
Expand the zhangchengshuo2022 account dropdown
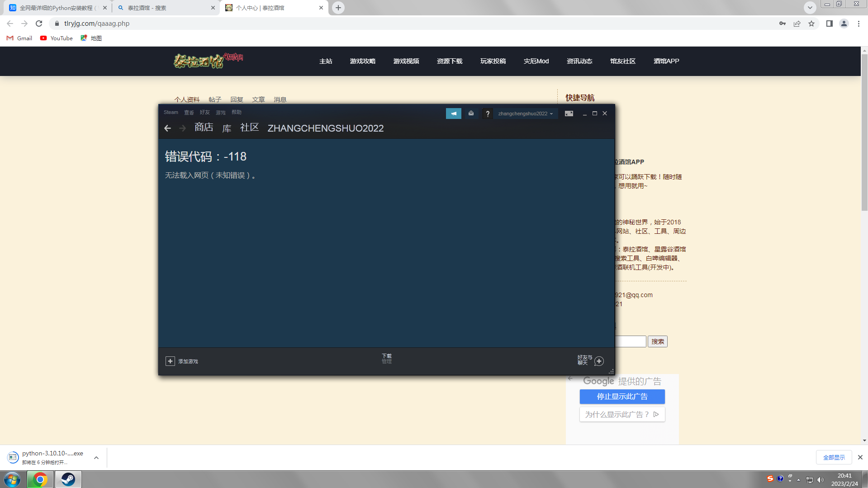coord(525,114)
